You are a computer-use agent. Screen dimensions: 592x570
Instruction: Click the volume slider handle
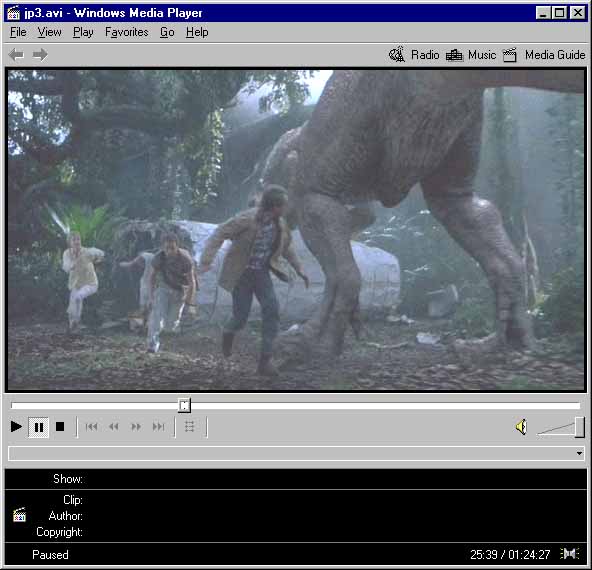pos(580,427)
